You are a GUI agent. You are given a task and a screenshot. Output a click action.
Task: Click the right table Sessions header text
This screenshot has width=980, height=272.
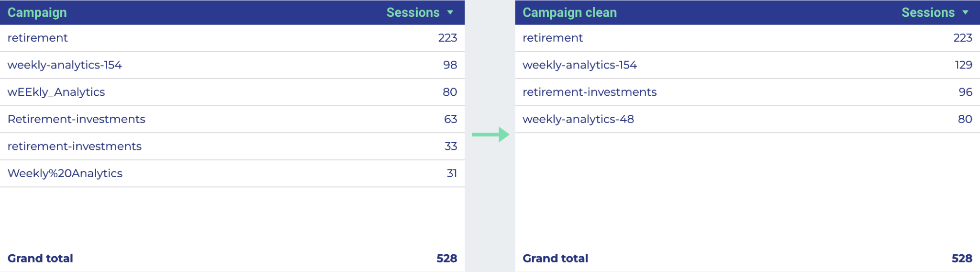pyautogui.click(x=928, y=12)
